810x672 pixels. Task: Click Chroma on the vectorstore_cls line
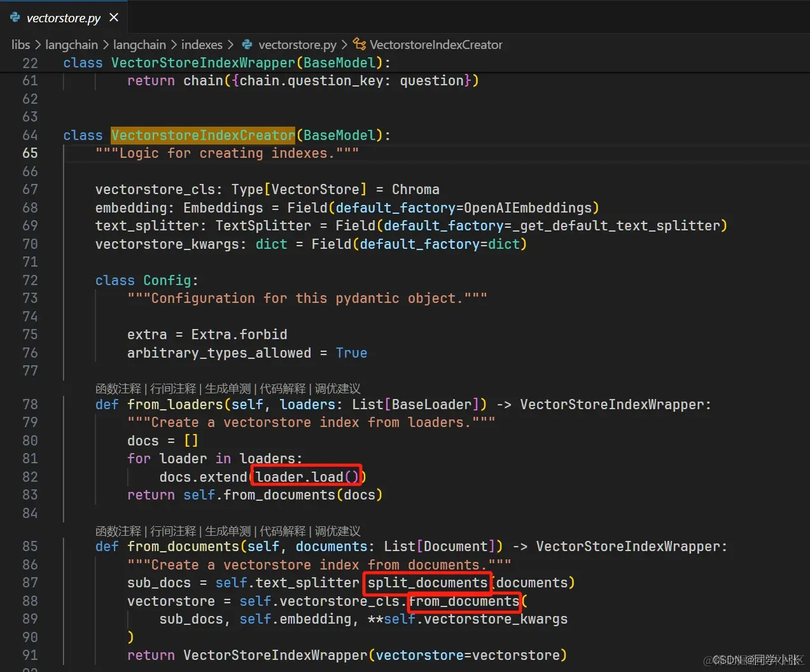pos(415,190)
